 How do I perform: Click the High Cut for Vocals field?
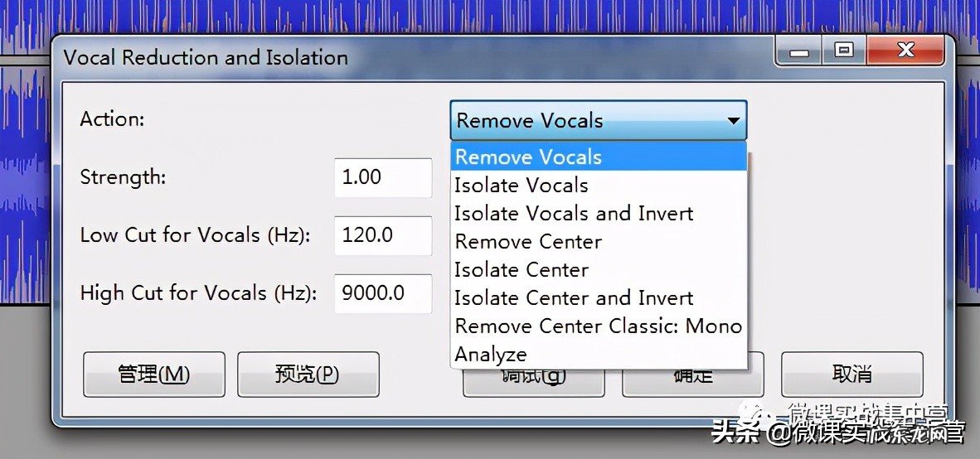tap(383, 293)
